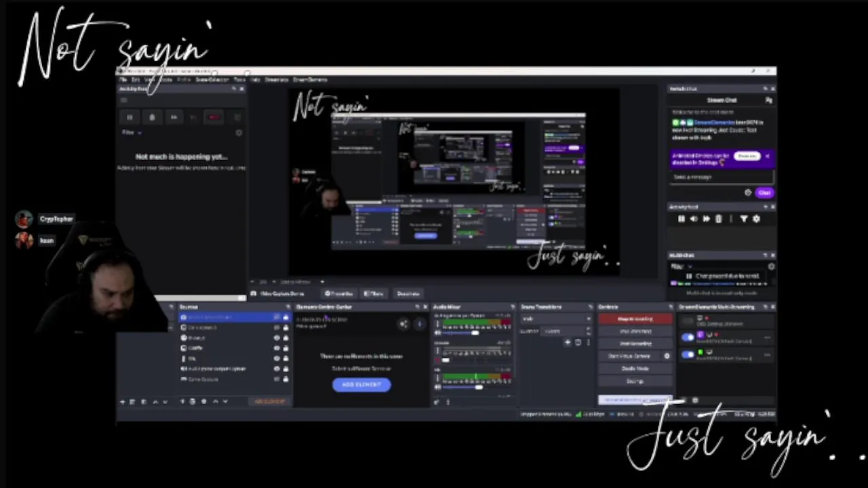Remove transition with trash icon
The image size is (868, 488).
tap(578, 343)
